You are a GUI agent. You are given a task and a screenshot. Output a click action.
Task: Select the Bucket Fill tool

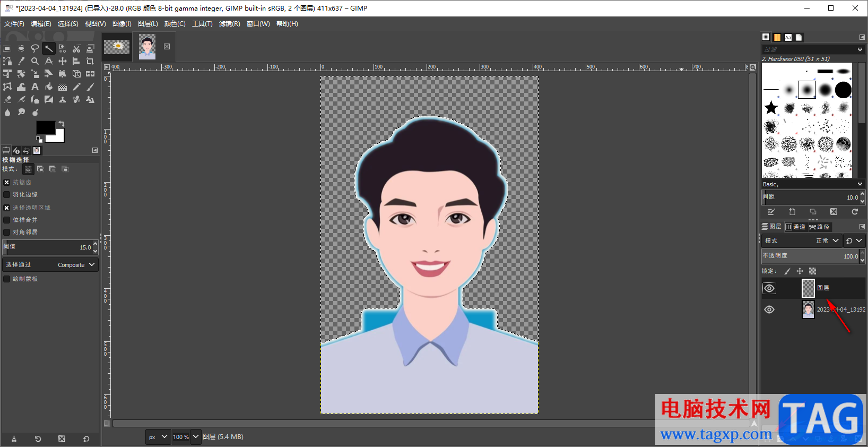(49, 87)
